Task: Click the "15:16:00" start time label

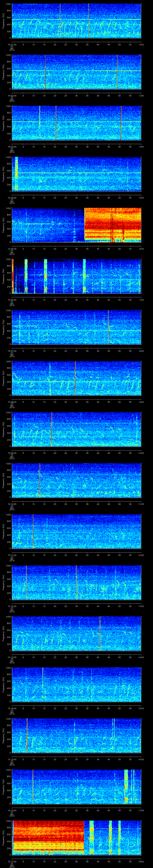Action: (x=12, y=810)
